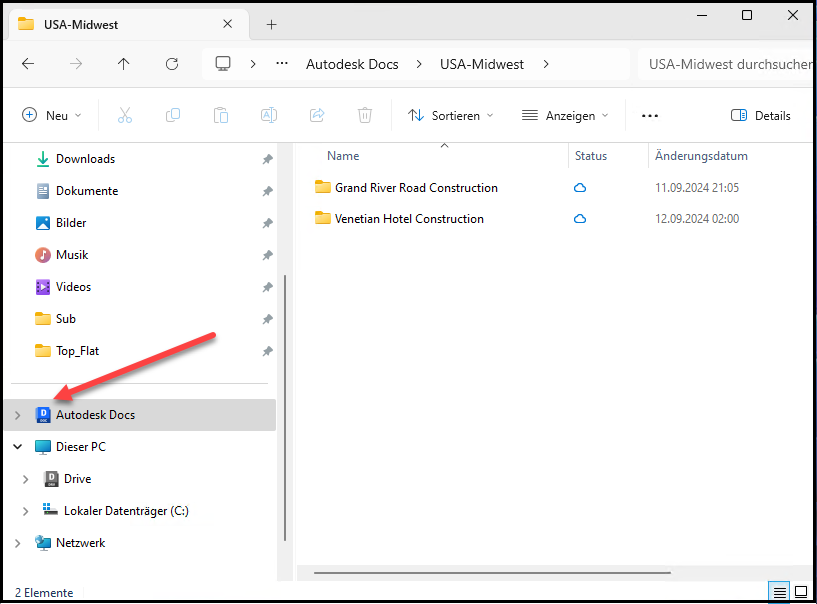The height and width of the screenshot is (604, 817).
Task: Switch to details list view in status bar
Action: pyautogui.click(x=779, y=593)
